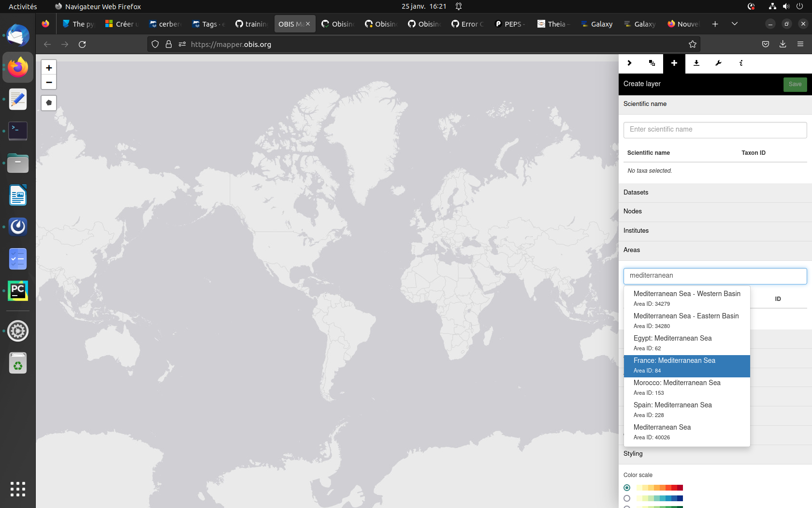Select the yellow-to-red color scale
Screen dimensions: 812x508
pyautogui.click(x=627, y=488)
